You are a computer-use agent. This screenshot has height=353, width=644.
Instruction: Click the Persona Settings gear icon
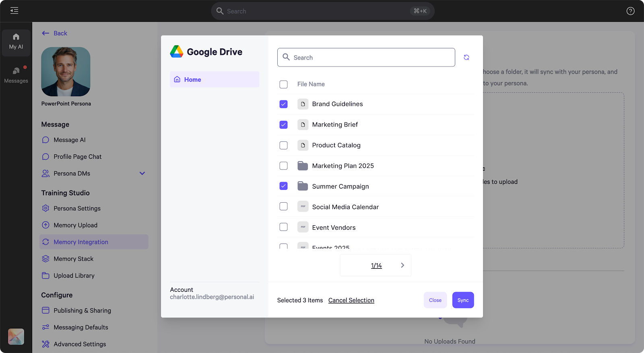pos(45,208)
